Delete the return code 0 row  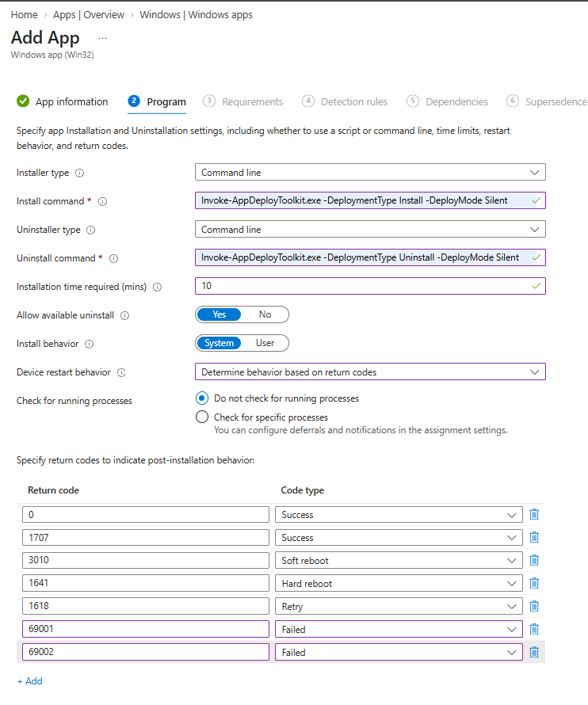(534, 514)
